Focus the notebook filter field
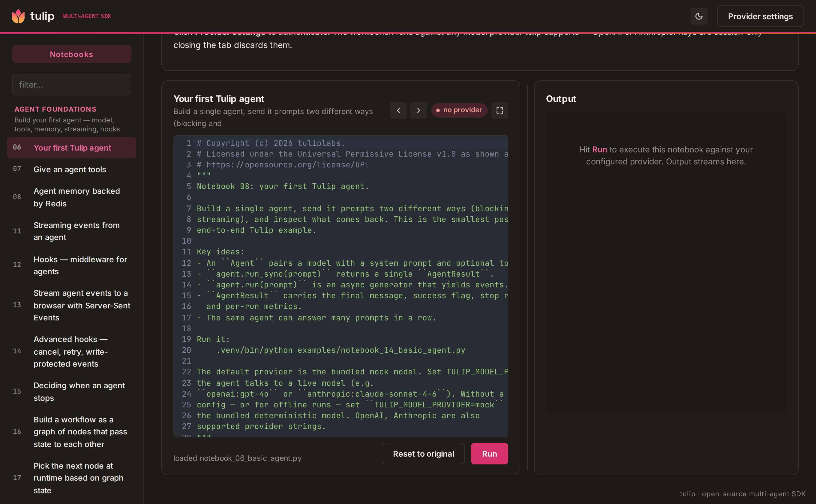Image resolution: width=816 pixels, height=504 pixels. (x=71, y=85)
